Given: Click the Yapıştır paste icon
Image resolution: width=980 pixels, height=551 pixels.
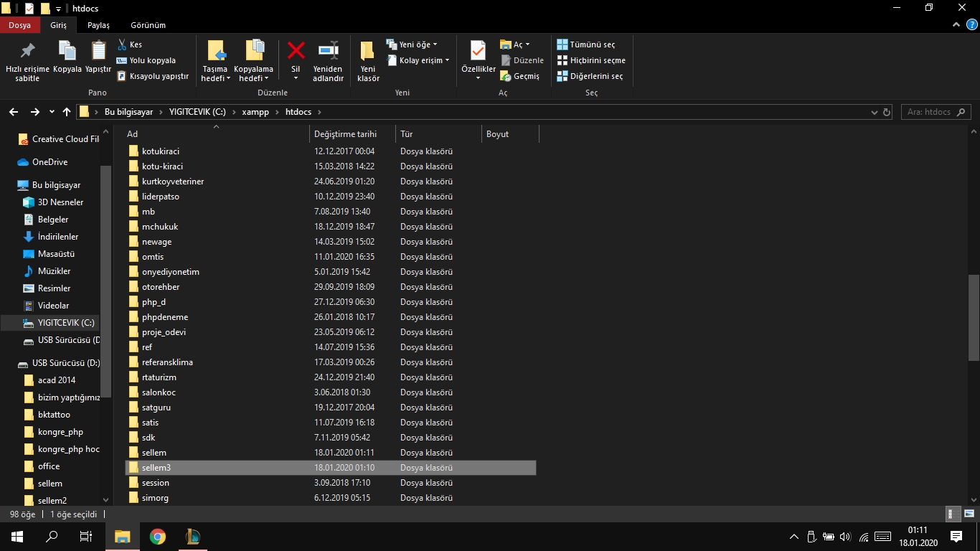Looking at the screenshot, I should (x=98, y=52).
